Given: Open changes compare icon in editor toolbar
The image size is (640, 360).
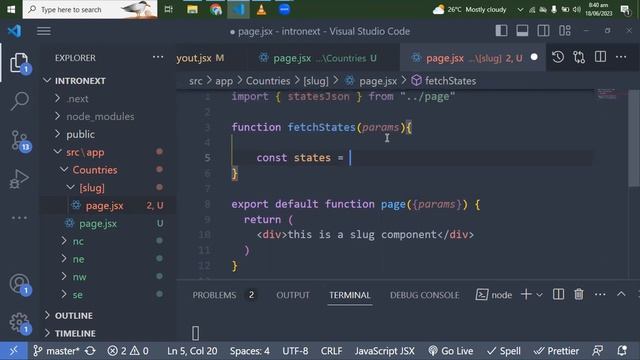Looking at the screenshot, I should tap(579, 57).
